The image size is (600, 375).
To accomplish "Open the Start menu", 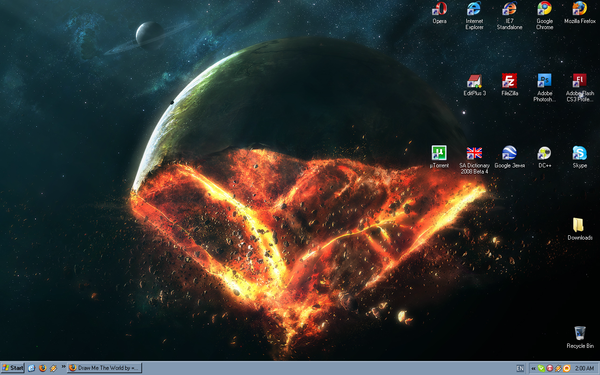I will (x=13, y=368).
